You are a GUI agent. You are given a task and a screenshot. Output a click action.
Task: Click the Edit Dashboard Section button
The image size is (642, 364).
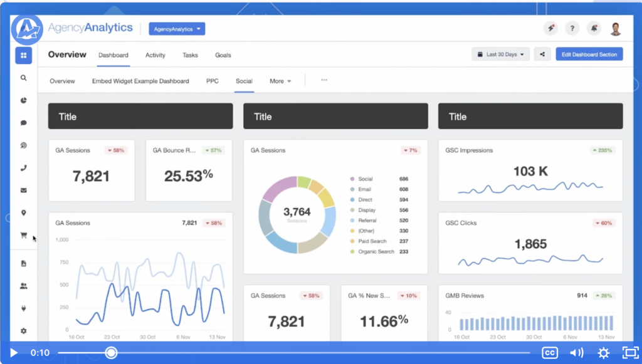[589, 55]
